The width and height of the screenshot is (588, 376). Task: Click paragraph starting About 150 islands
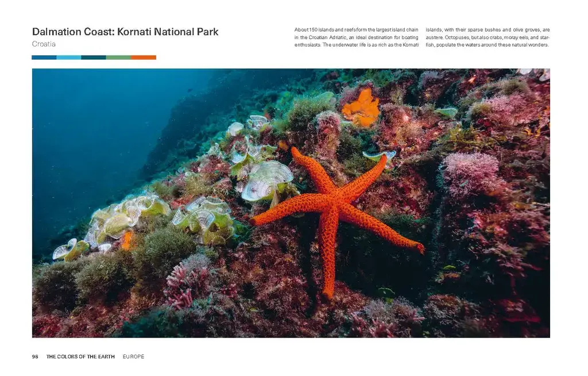[356, 37]
